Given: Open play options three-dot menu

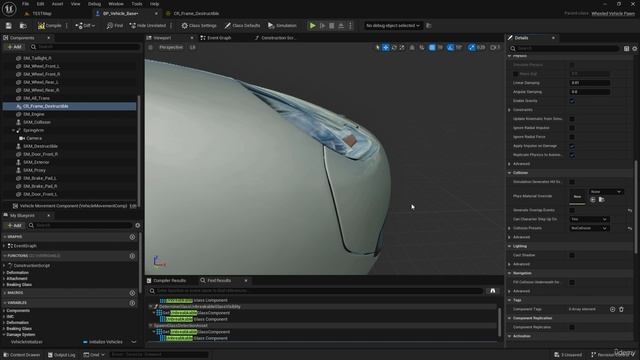Looking at the screenshot, I should tap(350, 26).
